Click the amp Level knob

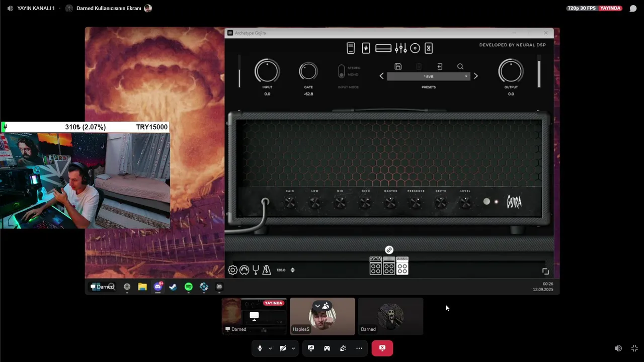465,203
